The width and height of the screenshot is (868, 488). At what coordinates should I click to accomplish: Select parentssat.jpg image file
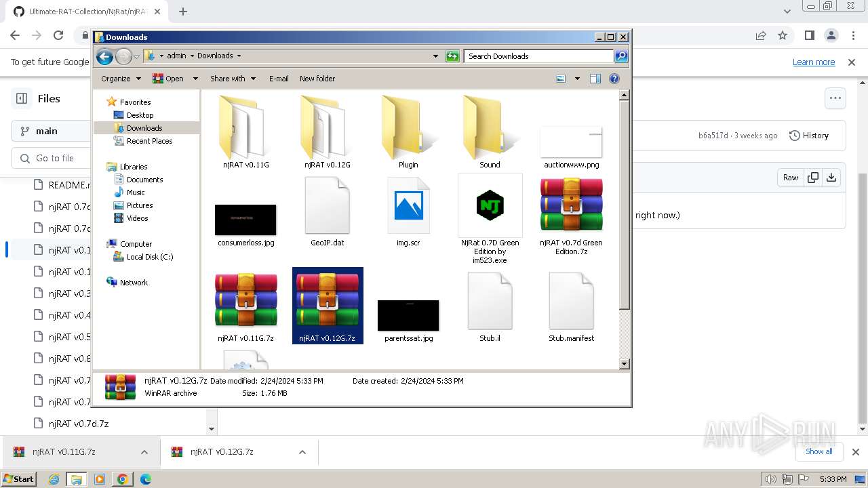tap(408, 320)
